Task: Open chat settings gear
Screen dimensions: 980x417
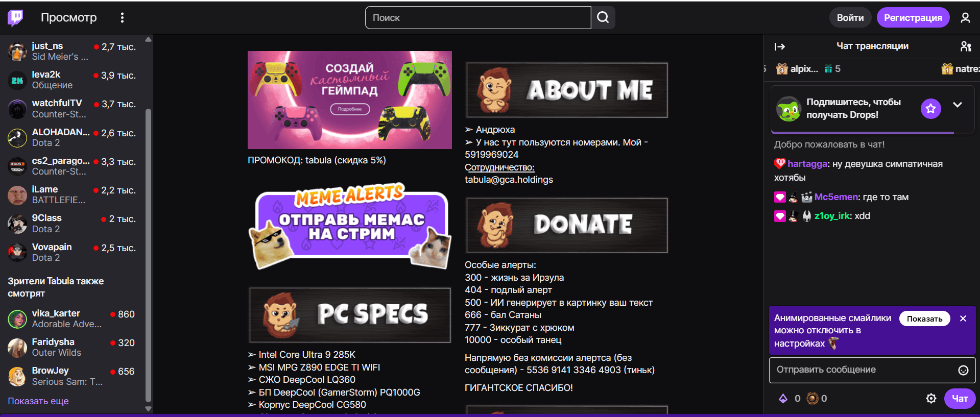Action: (931, 399)
